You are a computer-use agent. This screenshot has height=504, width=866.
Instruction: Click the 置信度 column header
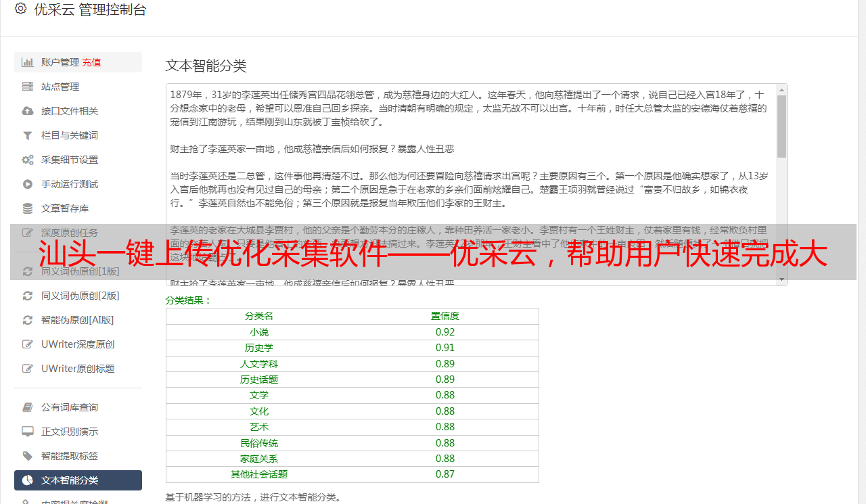(445, 316)
